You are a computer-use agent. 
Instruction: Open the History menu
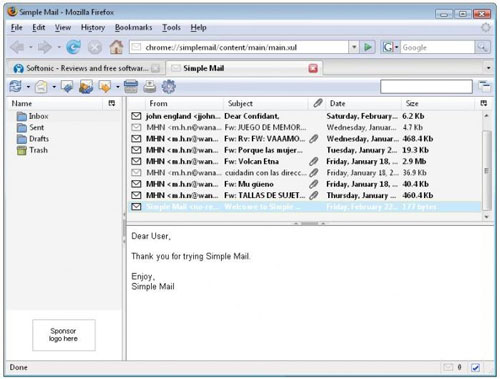pos(93,27)
